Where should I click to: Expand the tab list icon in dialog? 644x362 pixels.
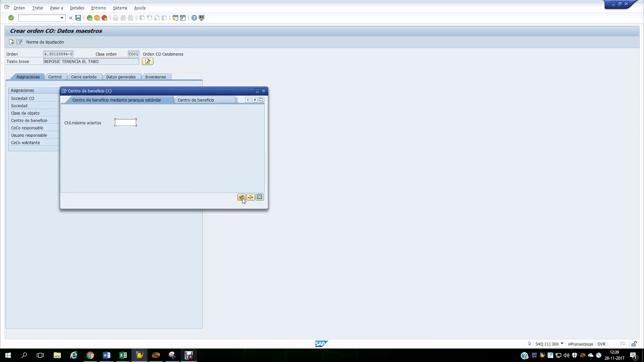pos(261,100)
